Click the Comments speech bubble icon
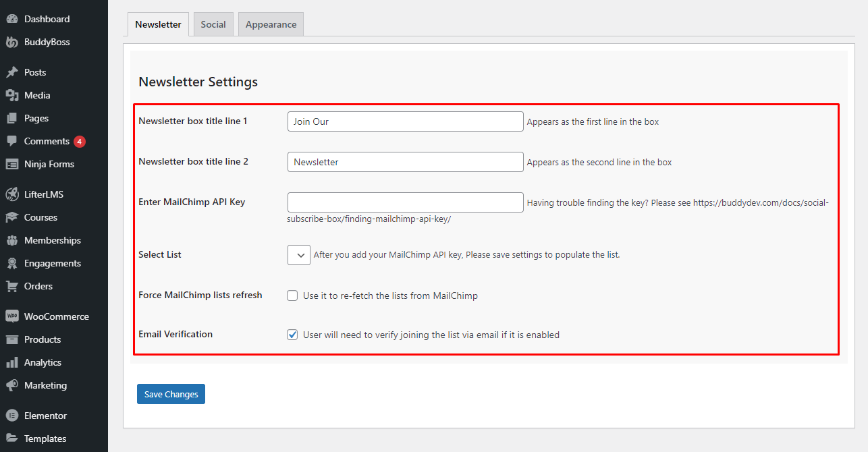The image size is (868, 452). click(x=11, y=141)
